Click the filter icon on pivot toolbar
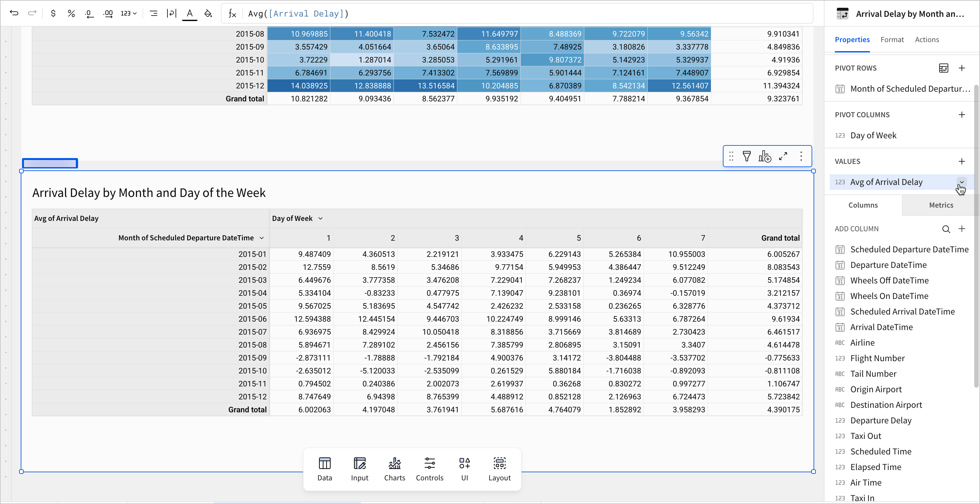This screenshot has height=504, width=980. (746, 156)
